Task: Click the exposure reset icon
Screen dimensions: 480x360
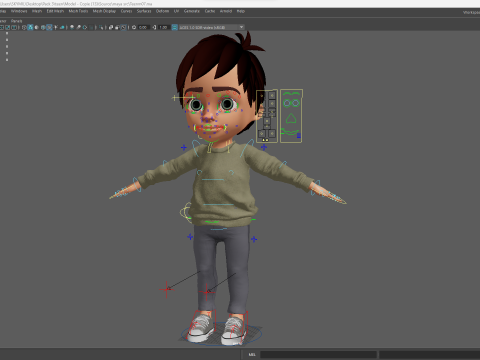Action: click(134, 27)
